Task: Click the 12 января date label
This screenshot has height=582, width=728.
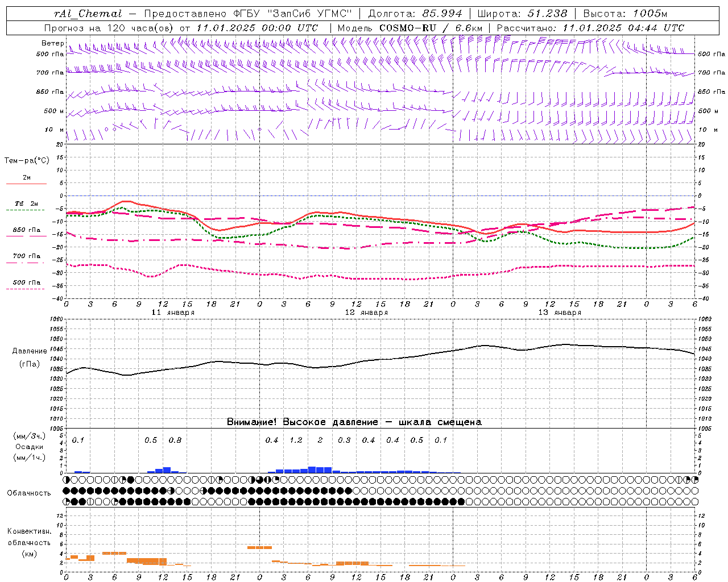Action: pyautogui.click(x=367, y=313)
